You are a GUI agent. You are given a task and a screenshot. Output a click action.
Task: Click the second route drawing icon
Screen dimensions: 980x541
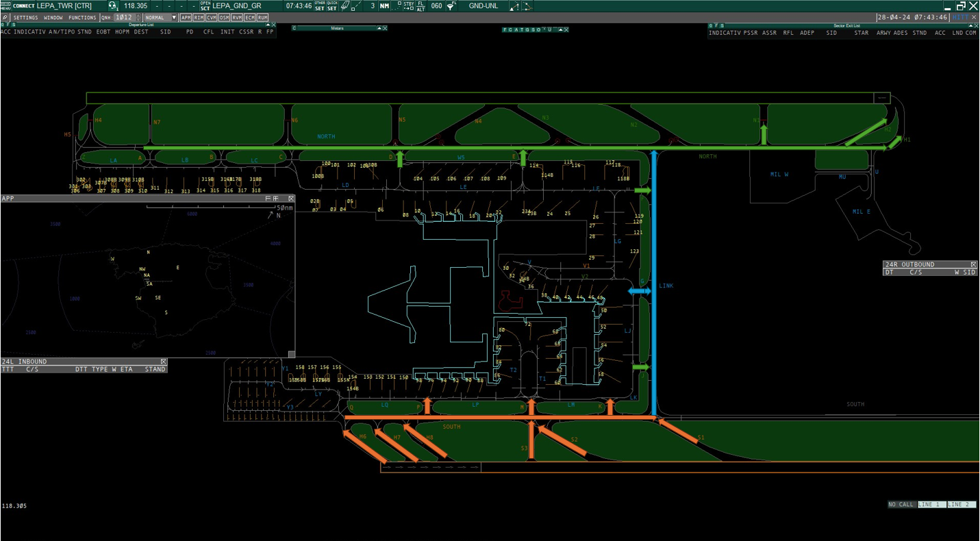point(527,5)
